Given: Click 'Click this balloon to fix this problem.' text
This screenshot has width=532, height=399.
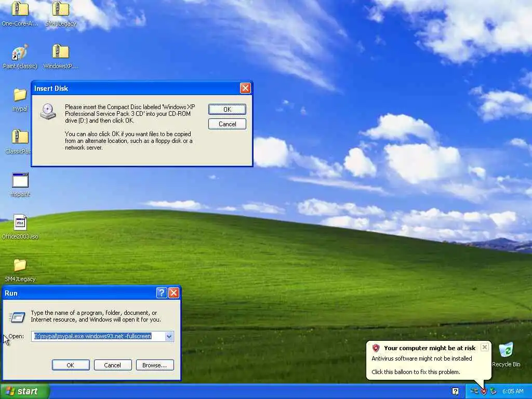Looking at the screenshot, I should (x=416, y=372).
